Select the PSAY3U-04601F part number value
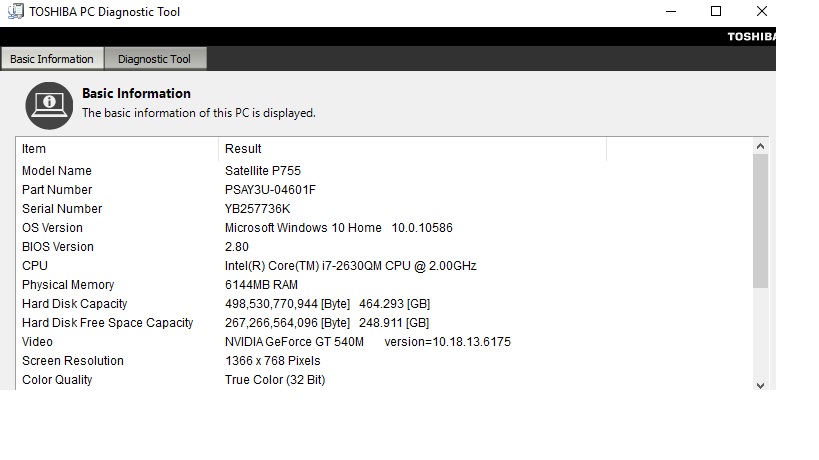This screenshot has height=460, width=819. pos(270,190)
